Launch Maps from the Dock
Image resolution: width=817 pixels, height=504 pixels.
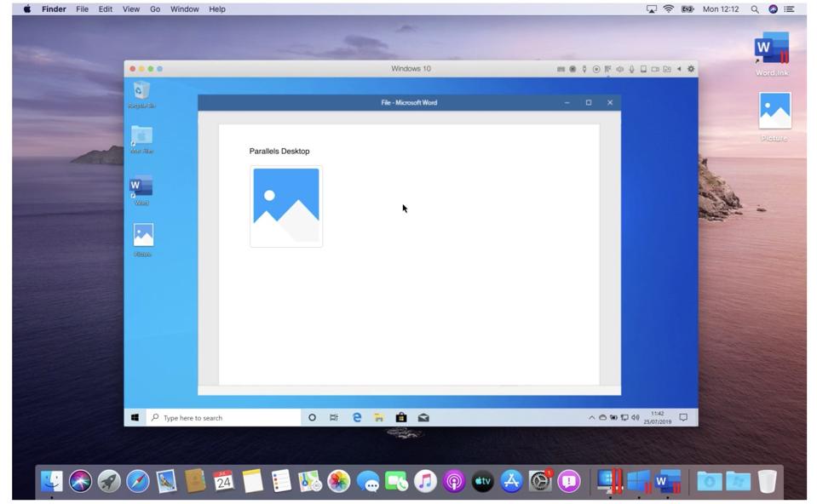click(310, 480)
